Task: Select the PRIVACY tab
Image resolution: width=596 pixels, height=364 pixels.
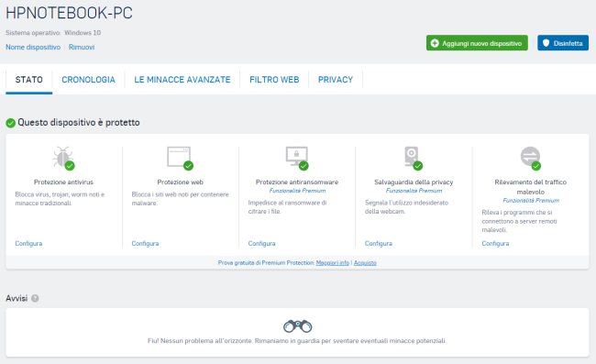Action: click(x=336, y=80)
